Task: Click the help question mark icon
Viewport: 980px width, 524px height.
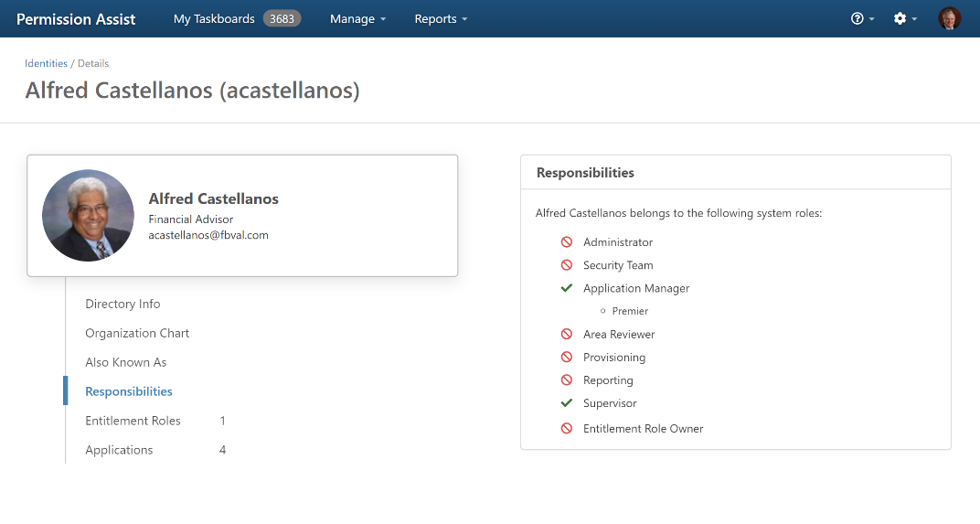Action: point(857,18)
